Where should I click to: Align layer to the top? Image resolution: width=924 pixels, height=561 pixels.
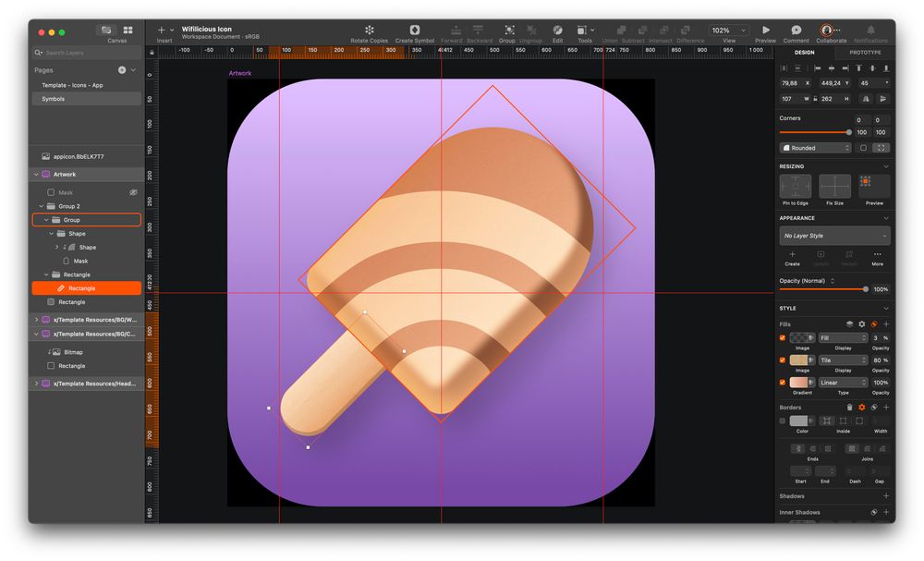tap(858, 68)
